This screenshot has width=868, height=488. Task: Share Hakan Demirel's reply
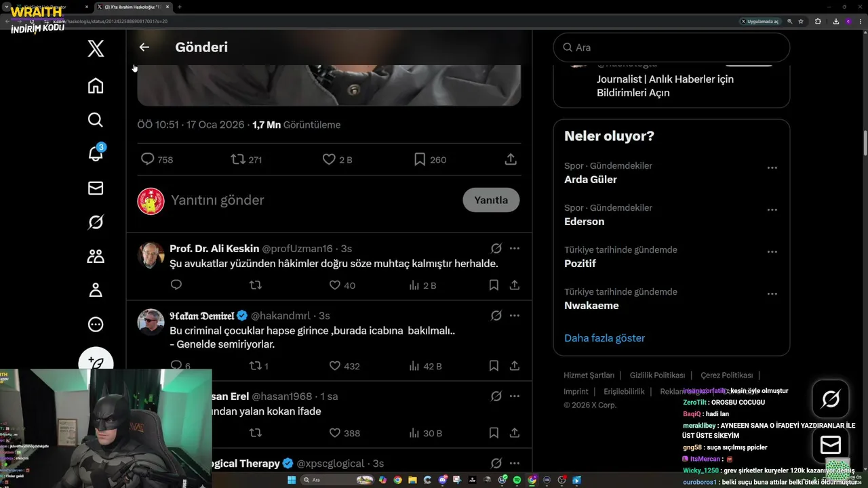[515, 366]
